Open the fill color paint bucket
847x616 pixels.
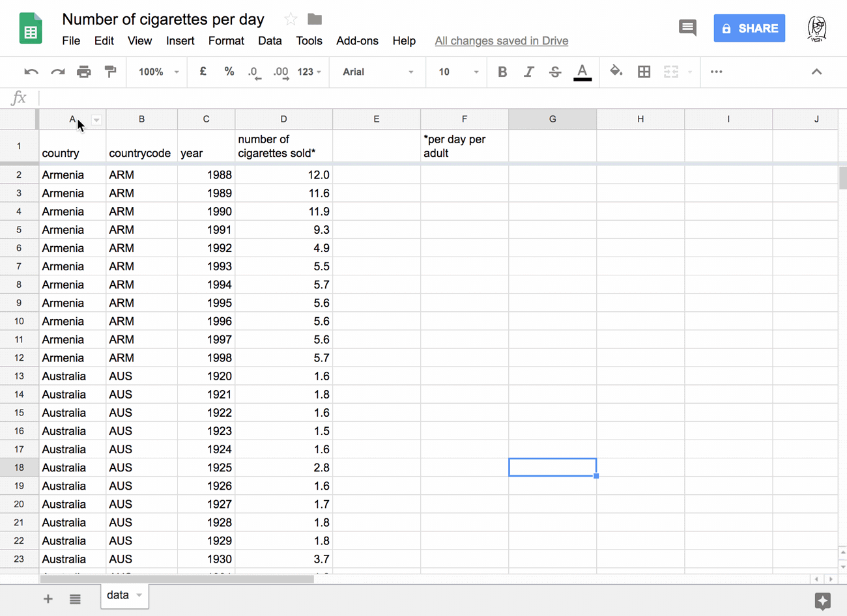tap(616, 71)
